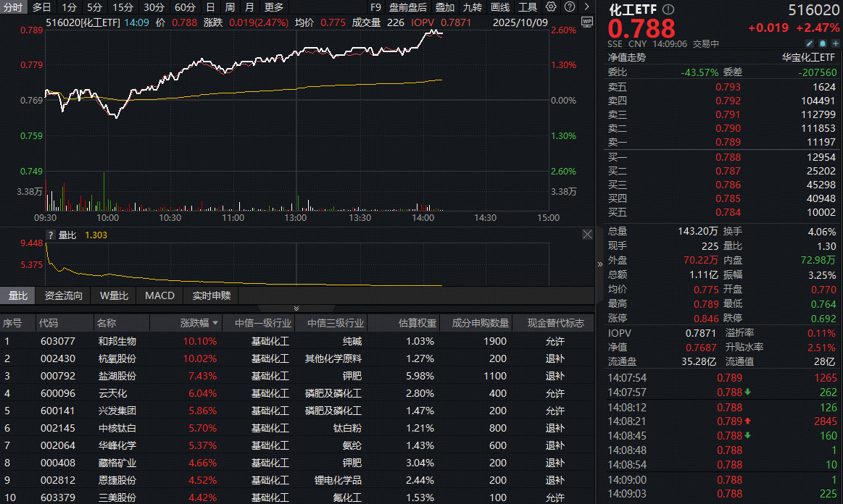843x504 pixels.
Task: Click the pencil edit icon near ETF price
Action: (x=810, y=44)
